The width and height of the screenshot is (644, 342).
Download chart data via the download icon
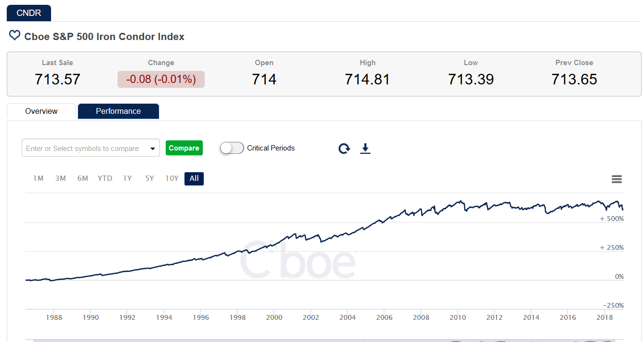tap(365, 148)
